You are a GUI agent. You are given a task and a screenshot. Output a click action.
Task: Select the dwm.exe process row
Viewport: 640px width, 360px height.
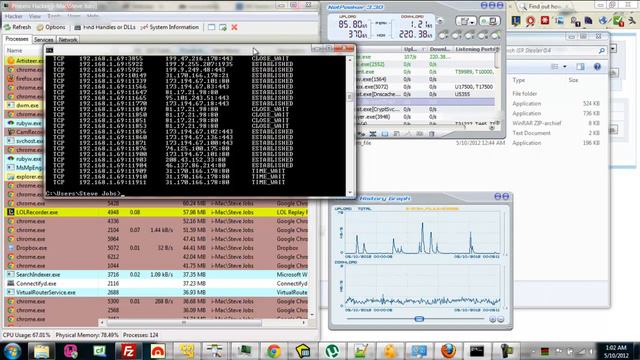pyautogui.click(x=24, y=105)
